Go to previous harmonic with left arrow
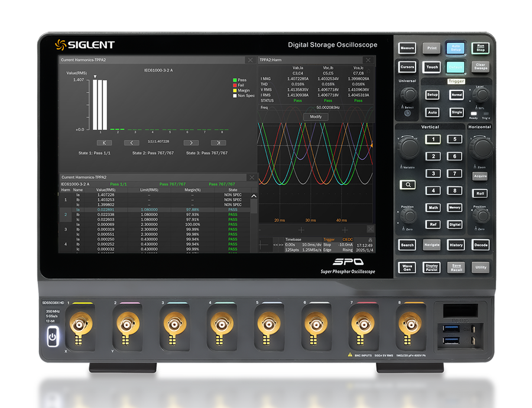Image resolution: width=532 pixels, height=408 pixels. tap(132, 143)
